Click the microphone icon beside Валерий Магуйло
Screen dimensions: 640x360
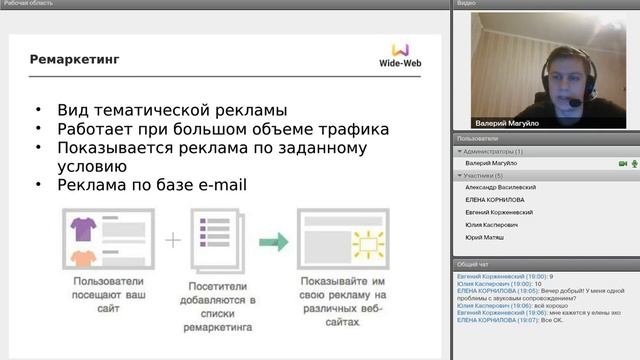[x=634, y=164]
